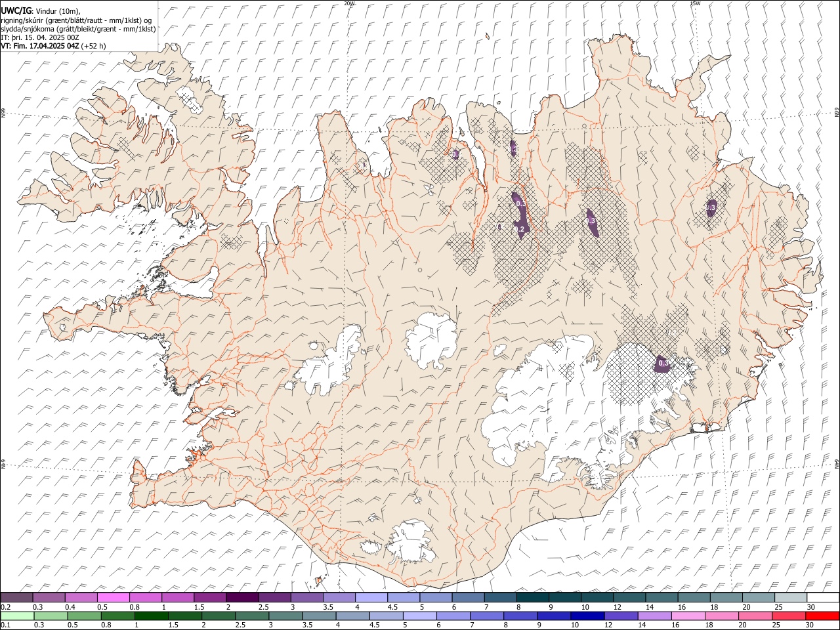Click the bright red swatch labeled 30 in rain legend
Screen dimensions: 840x630
click(822, 616)
